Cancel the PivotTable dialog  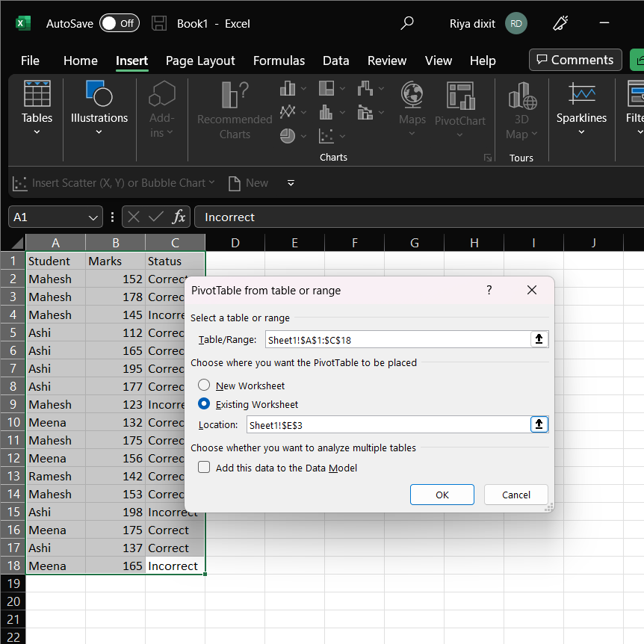515,494
